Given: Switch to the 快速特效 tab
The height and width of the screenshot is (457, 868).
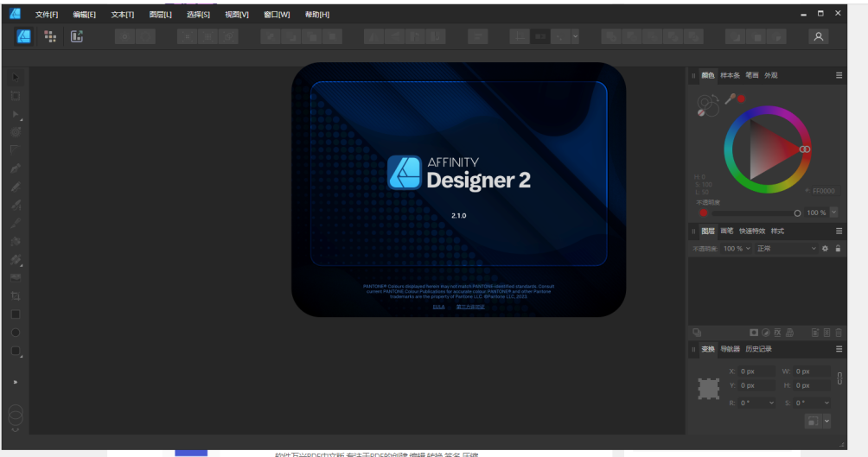Looking at the screenshot, I should [752, 231].
